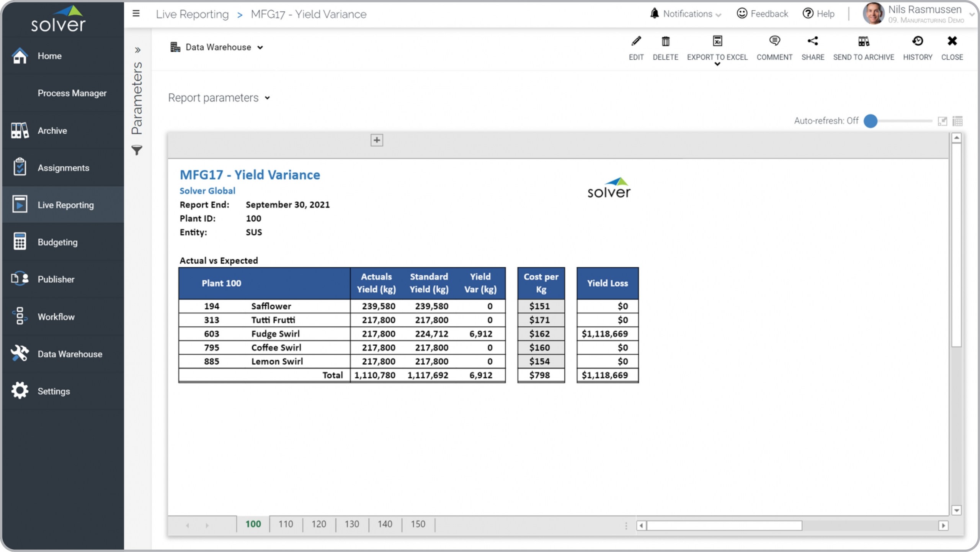This screenshot has height=552, width=980.
Task: Open Budgeting in the sidebar
Action: click(x=57, y=242)
